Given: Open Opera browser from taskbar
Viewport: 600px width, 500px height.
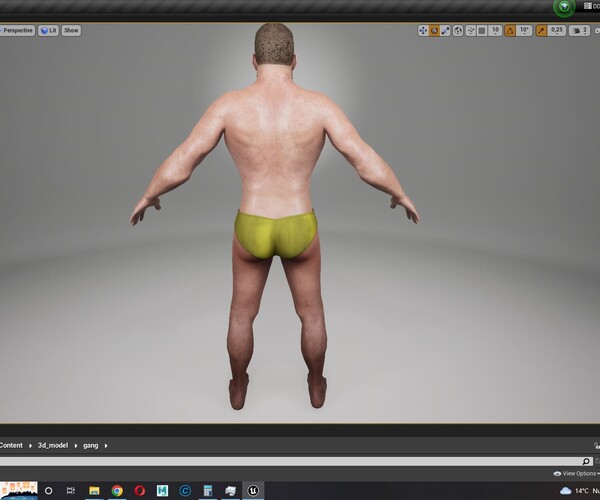Looking at the screenshot, I should (x=140, y=490).
